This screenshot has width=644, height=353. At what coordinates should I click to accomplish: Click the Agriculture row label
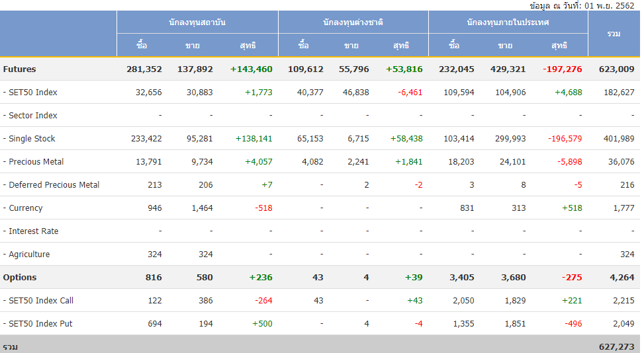pyautogui.click(x=26, y=255)
